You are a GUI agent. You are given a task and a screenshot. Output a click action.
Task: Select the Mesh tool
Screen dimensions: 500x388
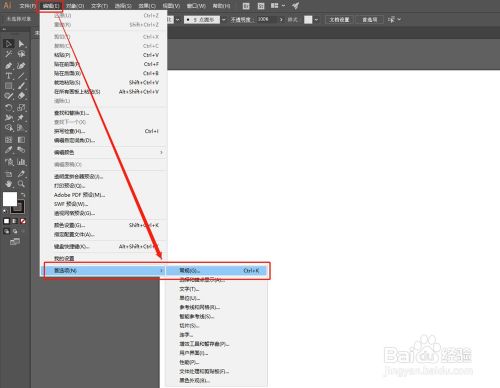pos(9,139)
